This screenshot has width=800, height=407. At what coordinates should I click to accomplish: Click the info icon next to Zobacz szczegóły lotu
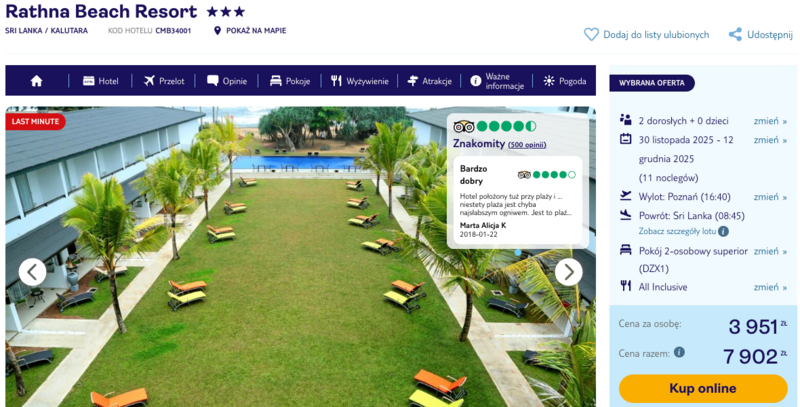pos(723,231)
